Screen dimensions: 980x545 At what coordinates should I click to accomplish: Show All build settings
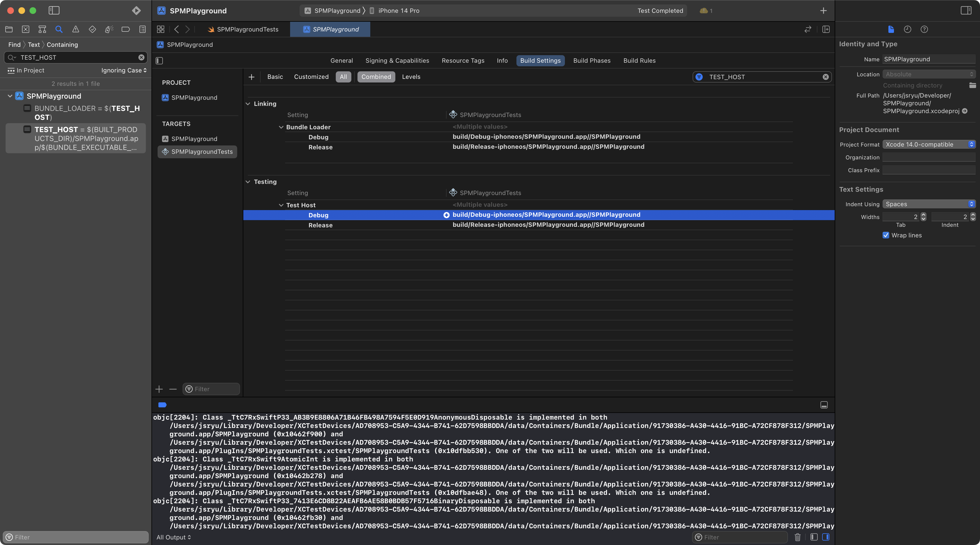tap(343, 77)
